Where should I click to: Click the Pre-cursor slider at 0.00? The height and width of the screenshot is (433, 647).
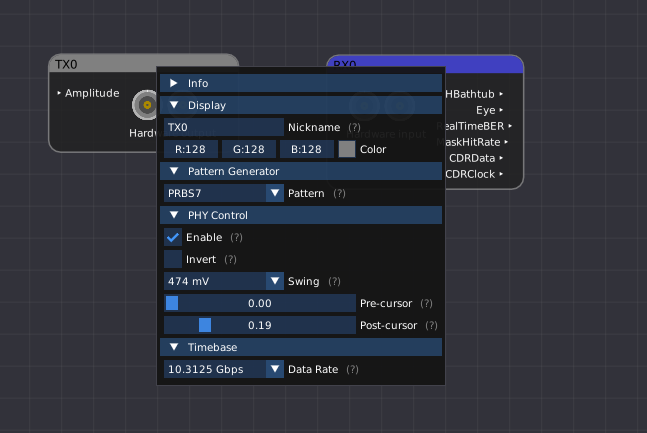pyautogui.click(x=260, y=303)
